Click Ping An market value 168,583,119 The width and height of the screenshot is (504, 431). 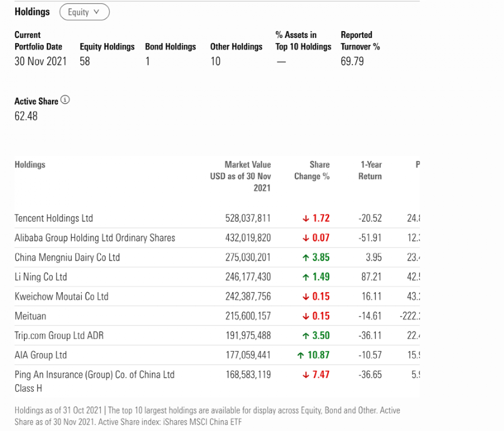tap(248, 375)
